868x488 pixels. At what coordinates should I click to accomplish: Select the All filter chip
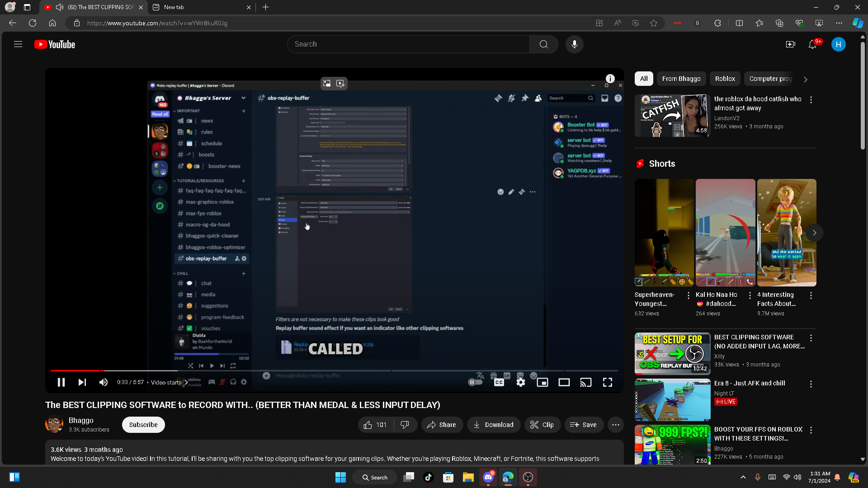point(644,79)
